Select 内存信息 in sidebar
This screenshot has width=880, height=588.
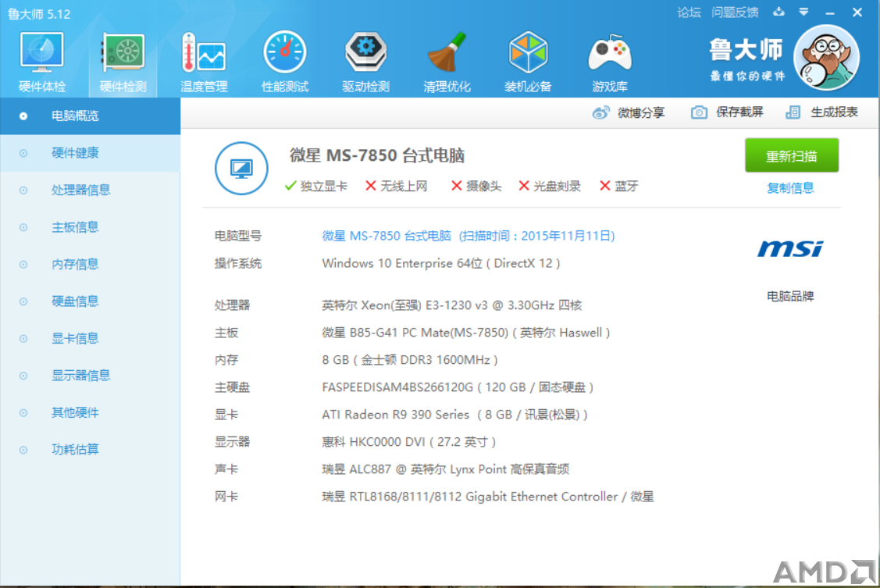tap(90, 264)
